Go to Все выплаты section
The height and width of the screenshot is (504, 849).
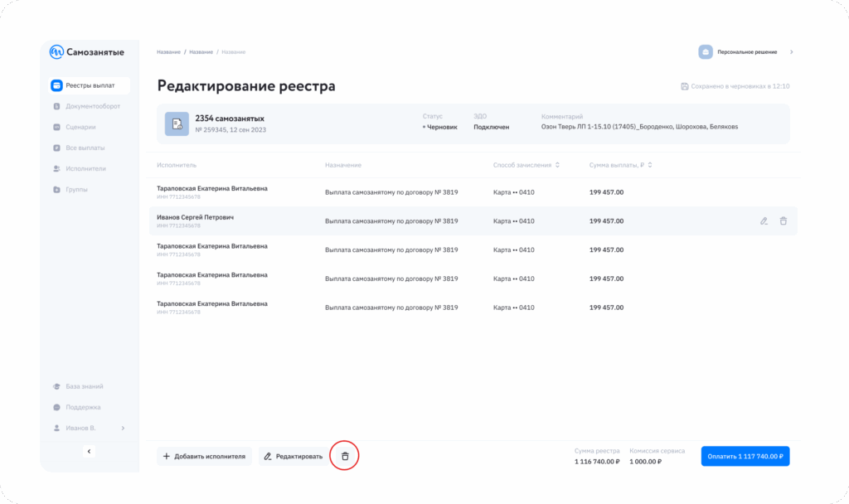(85, 148)
